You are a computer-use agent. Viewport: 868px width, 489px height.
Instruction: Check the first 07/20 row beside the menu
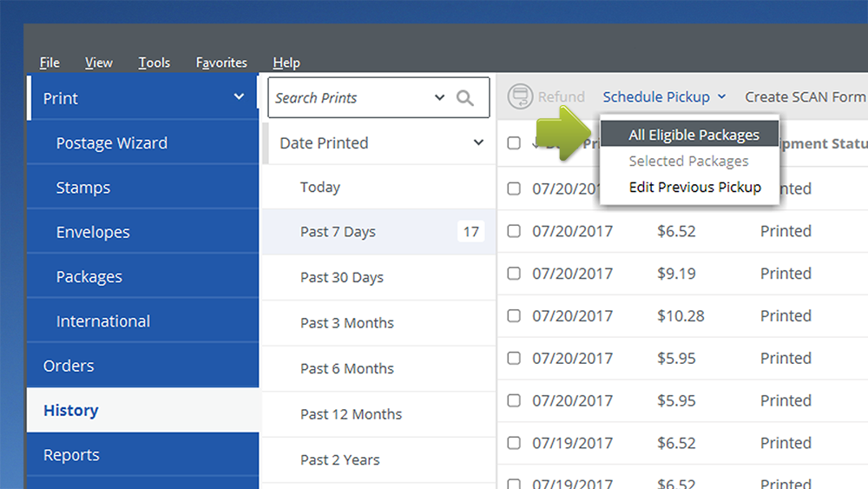tap(514, 188)
